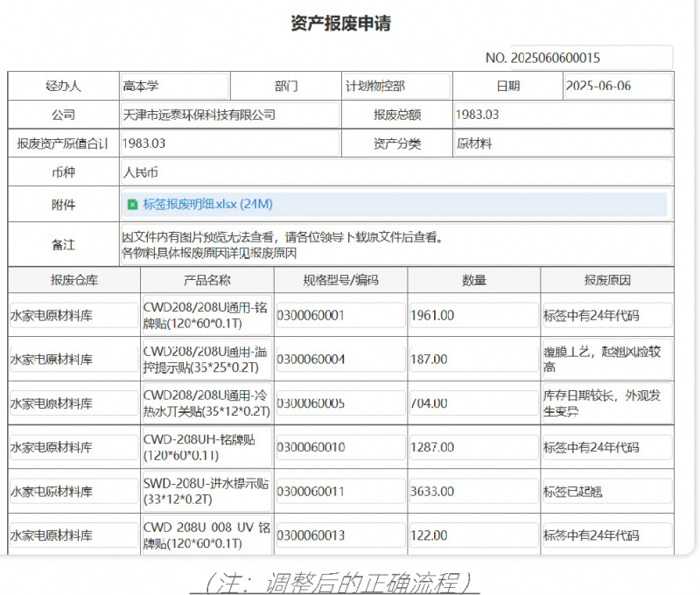Open the 标签报废明细.xlsx attachment link
700x595 pixels.
point(207,205)
